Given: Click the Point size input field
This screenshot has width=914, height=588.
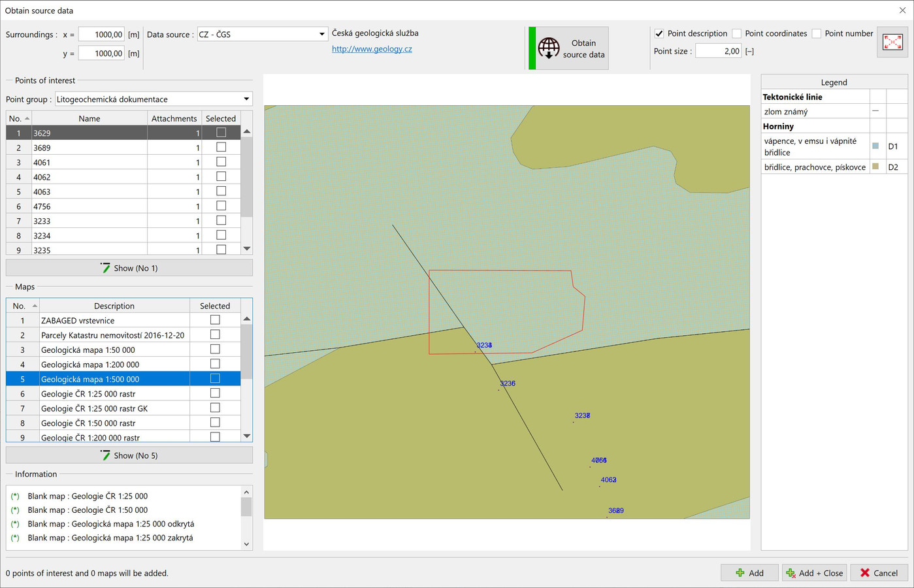Looking at the screenshot, I should pos(718,51).
